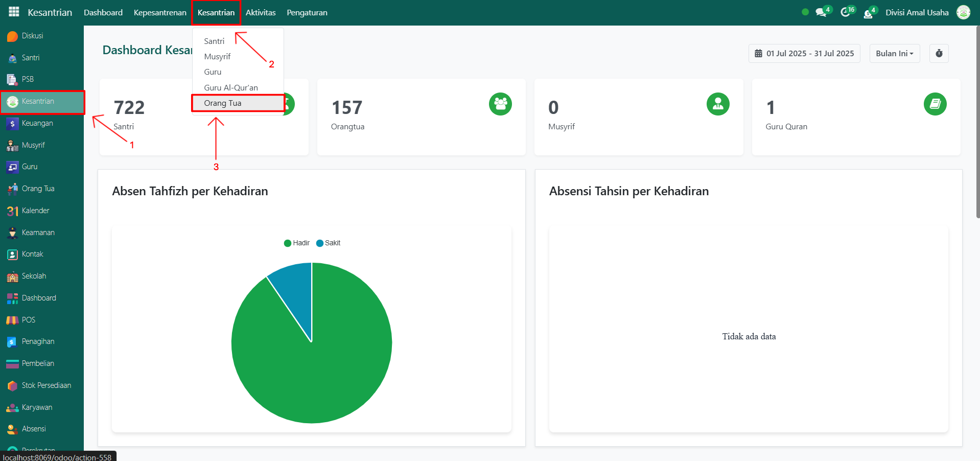The image size is (980, 461).
Task: Open the activities clock icon in navbar
Action: click(845, 13)
